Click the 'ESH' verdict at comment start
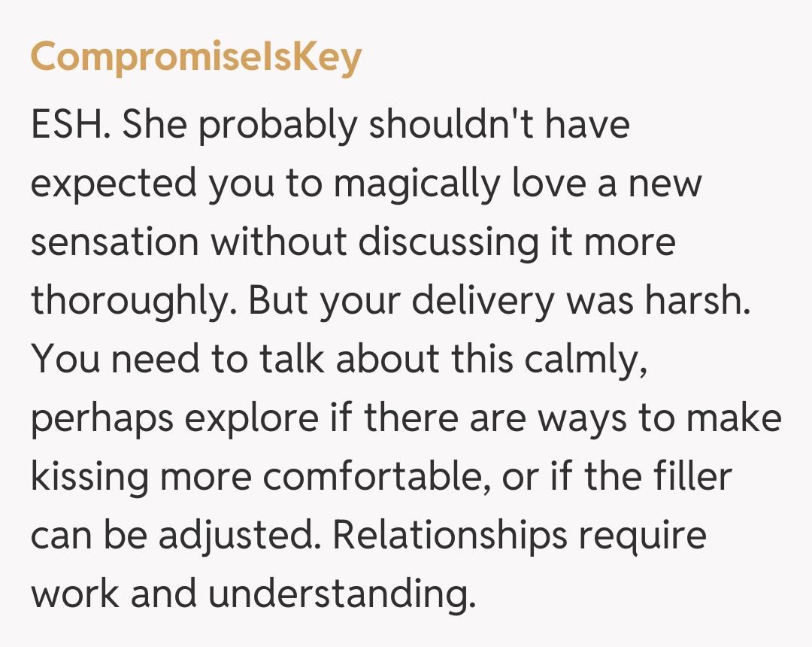 click(71, 126)
